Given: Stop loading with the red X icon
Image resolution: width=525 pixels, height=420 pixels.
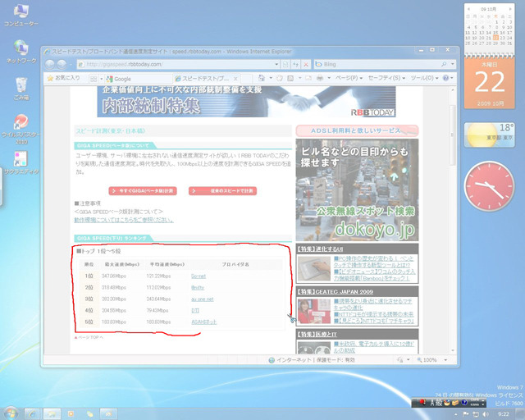Looking at the screenshot, I should 306,64.
